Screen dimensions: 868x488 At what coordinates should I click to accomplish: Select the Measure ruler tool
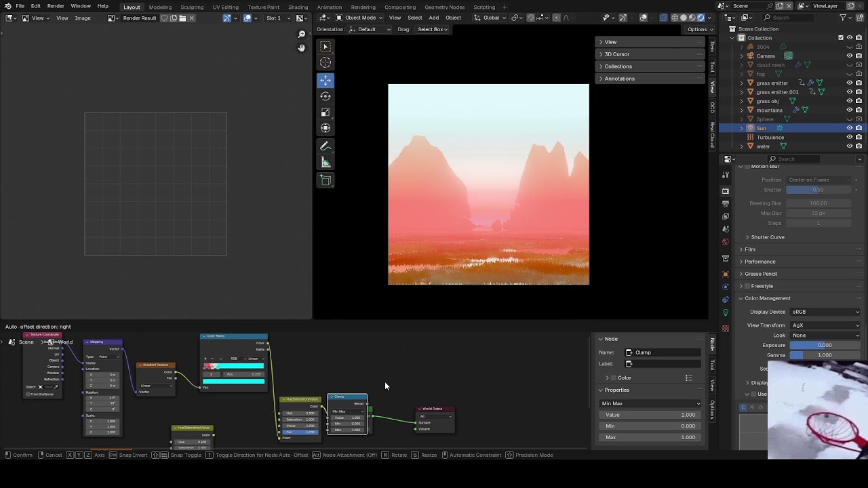tap(325, 163)
